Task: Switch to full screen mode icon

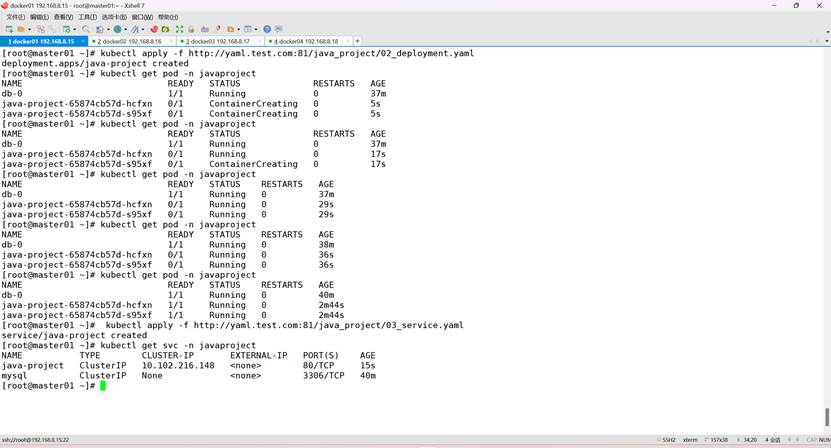Action: click(x=180, y=29)
